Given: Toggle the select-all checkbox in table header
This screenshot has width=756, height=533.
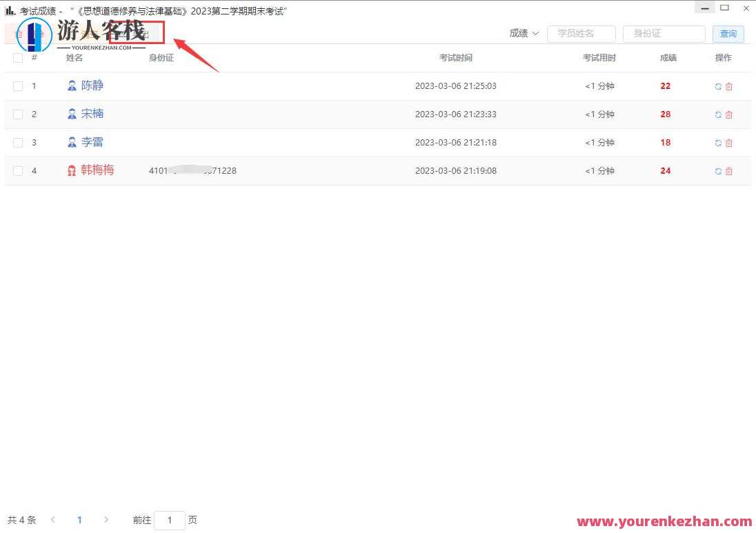Looking at the screenshot, I should 18,58.
